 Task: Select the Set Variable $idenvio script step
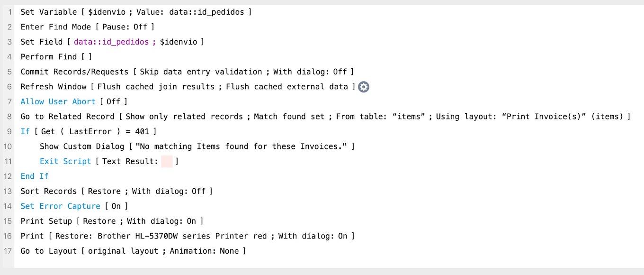[x=136, y=12]
